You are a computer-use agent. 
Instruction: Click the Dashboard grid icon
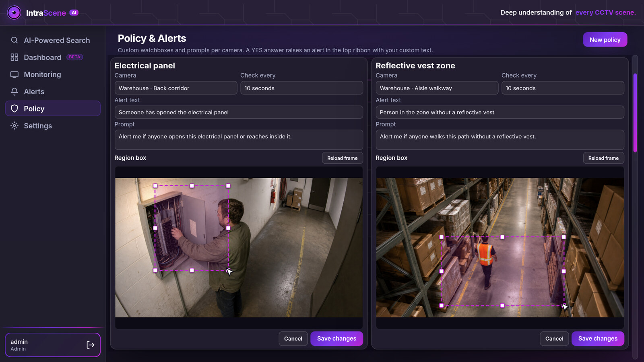click(14, 57)
